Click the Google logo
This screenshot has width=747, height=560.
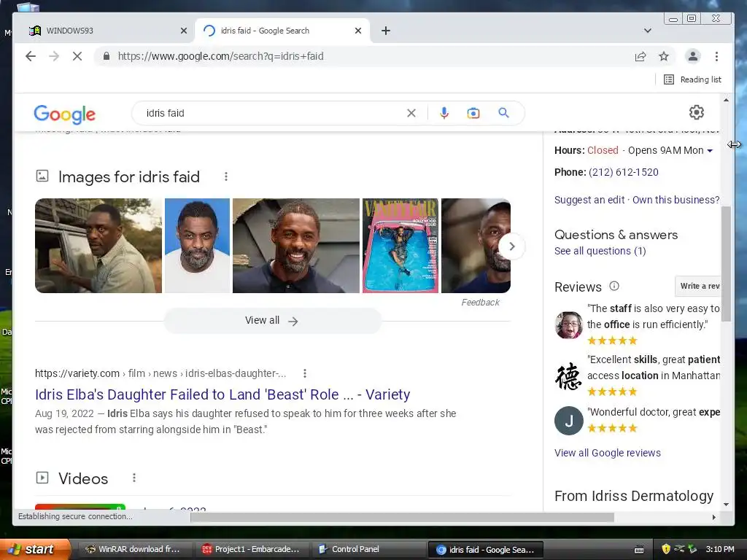tap(64, 114)
